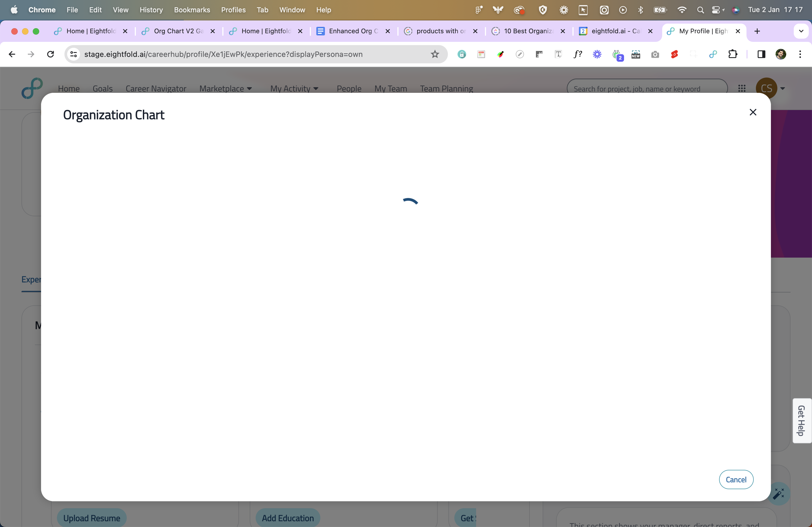The height and width of the screenshot is (527, 812).
Task: Open Team Planning page
Action: pos(446,89)
